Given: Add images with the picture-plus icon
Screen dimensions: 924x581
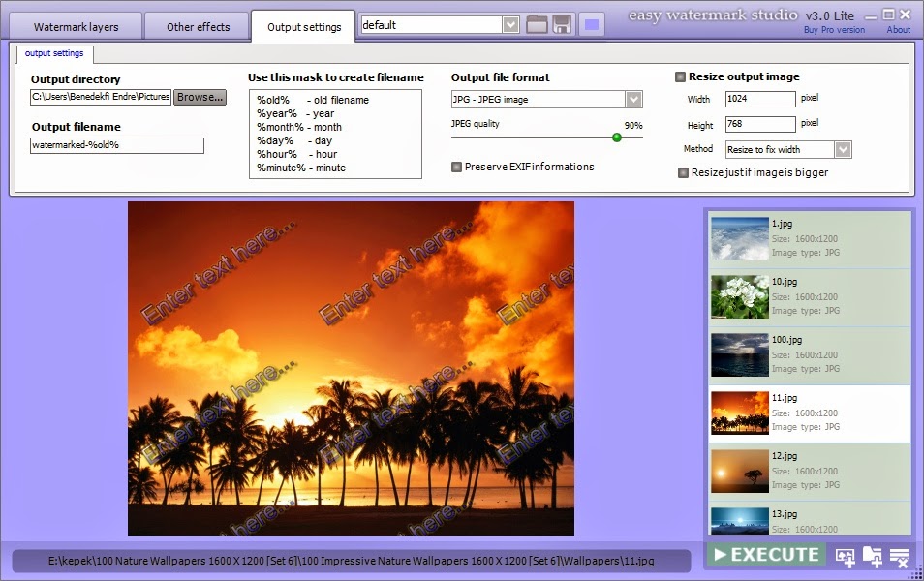Looking at the screenshot, I should pyautogui.click(x=845, y=556).
